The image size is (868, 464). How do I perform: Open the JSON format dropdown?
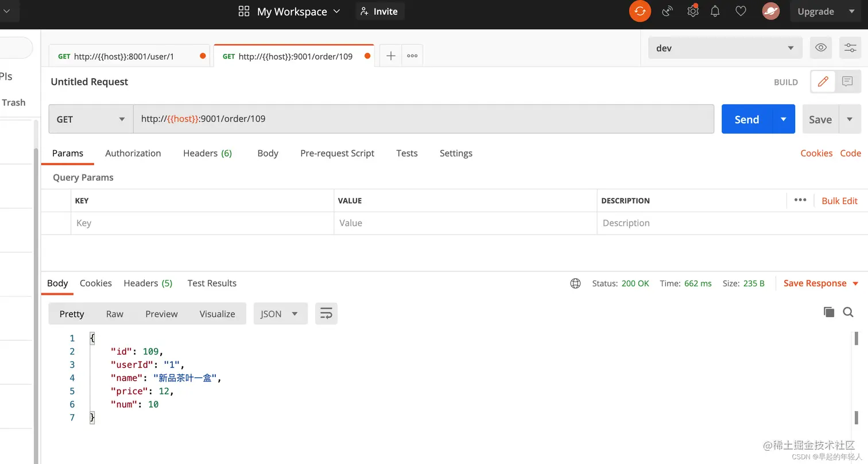pos(280,314)
